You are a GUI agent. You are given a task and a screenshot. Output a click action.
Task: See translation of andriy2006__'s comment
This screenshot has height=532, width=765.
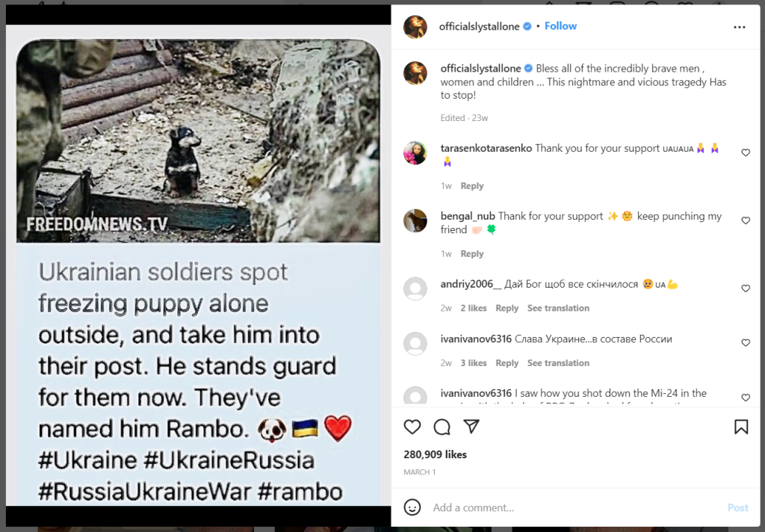[558, 308]
